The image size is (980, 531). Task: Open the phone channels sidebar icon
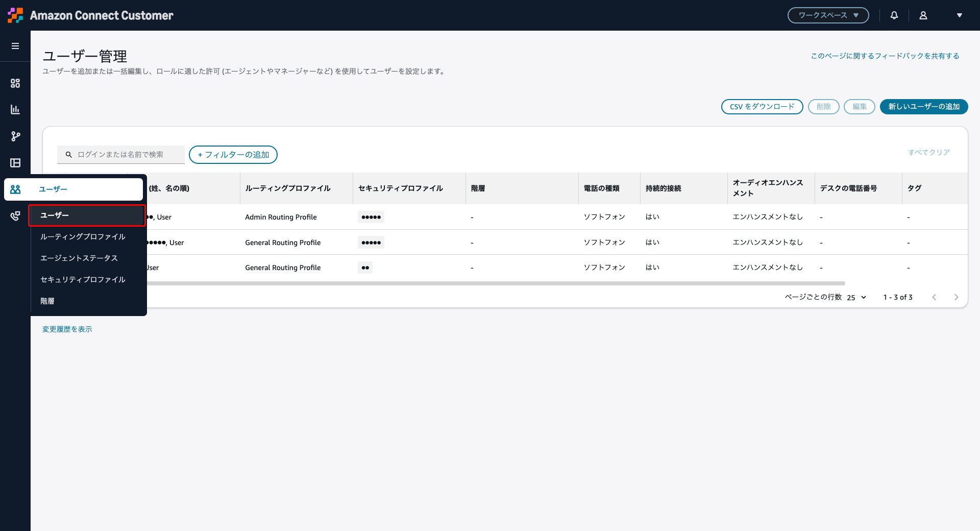pyautogui.click(x=15, y=216)
